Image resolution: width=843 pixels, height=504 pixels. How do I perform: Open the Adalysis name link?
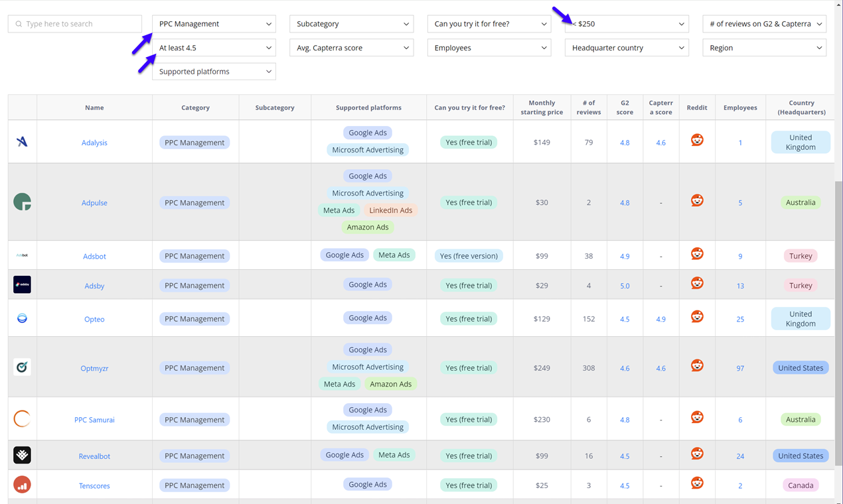[94, 143]
